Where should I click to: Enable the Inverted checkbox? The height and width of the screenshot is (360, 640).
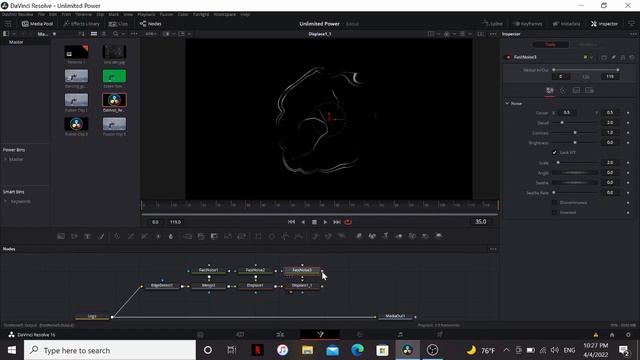[554, 213]
